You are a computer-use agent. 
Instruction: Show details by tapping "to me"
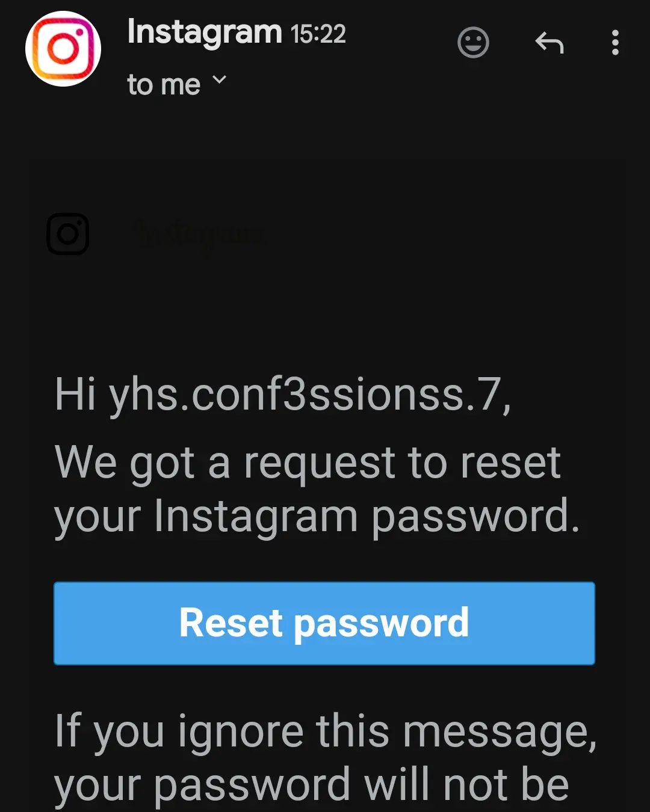tap(164, 85)
